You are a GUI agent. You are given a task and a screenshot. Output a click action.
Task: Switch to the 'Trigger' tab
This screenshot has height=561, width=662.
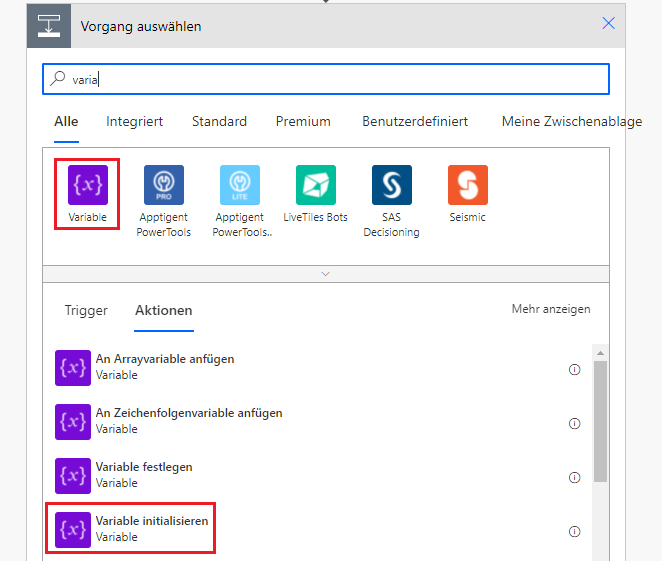pos(86,311)
